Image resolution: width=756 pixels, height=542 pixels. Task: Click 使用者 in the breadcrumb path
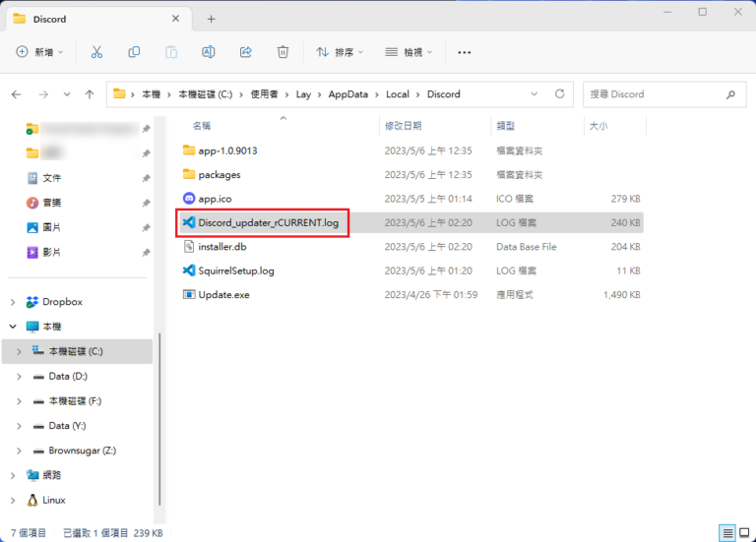pos(264,94)
